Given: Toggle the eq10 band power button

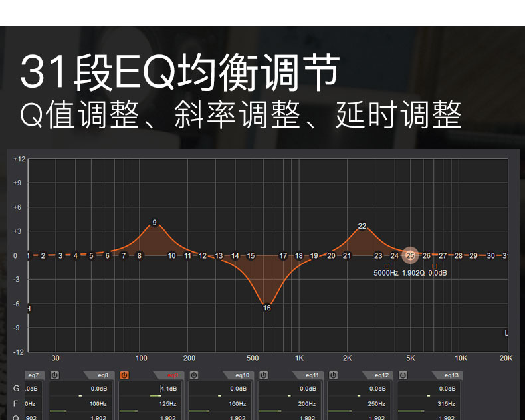Looking at the screenshot, I should (x=193, y=375).
